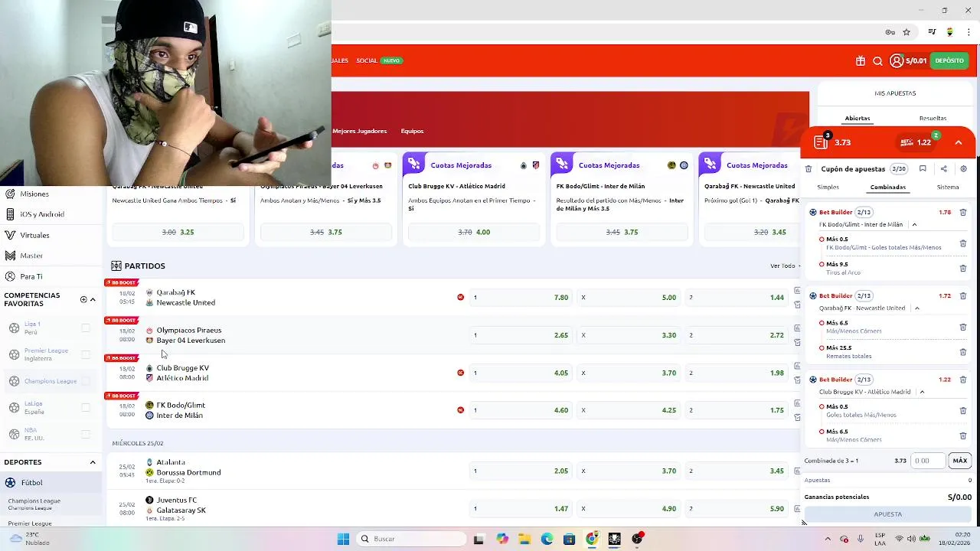This screenshot has height=551, width=980.
Task: Focus the combined stake amount input
Action: tap(928, 461)
